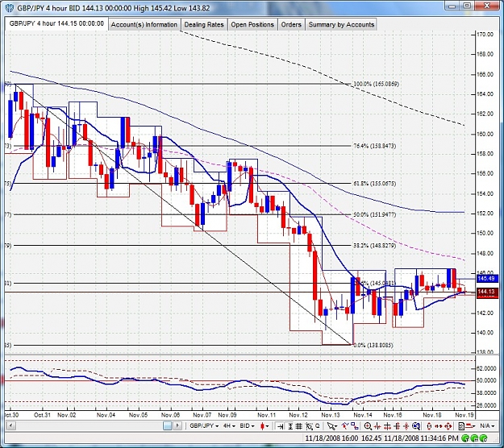
Task: Click the 162.45 status bar value
Action: coord(371,438)
